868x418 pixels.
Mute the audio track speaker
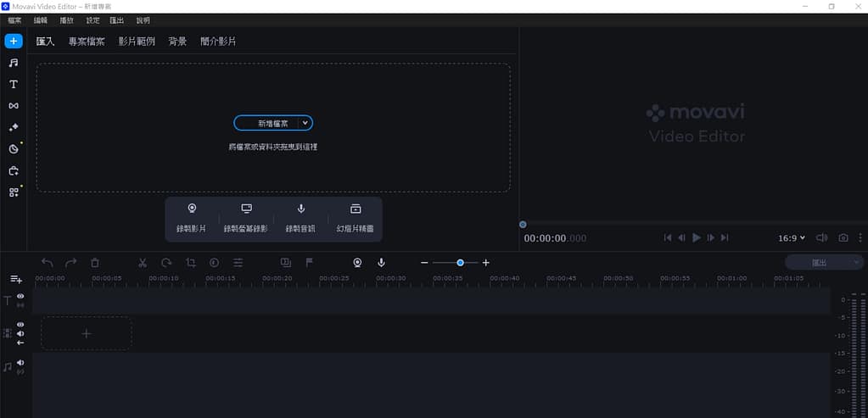click(x=20, y=363)
